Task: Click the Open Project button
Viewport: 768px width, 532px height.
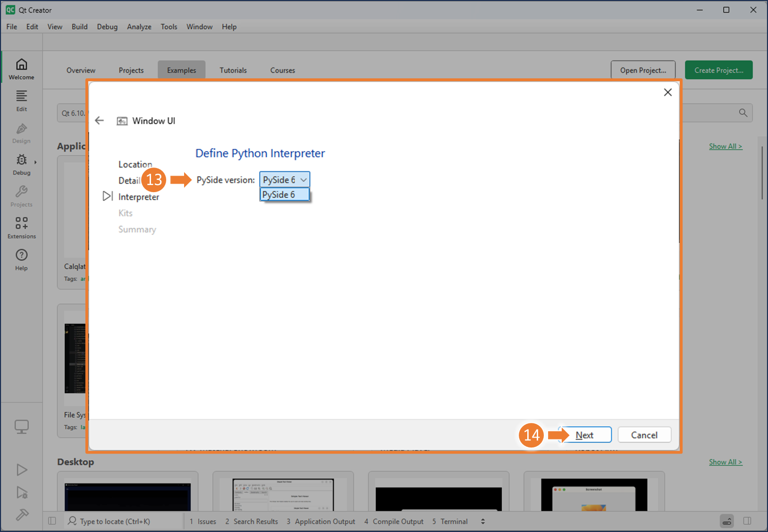Action: [643, 70]
